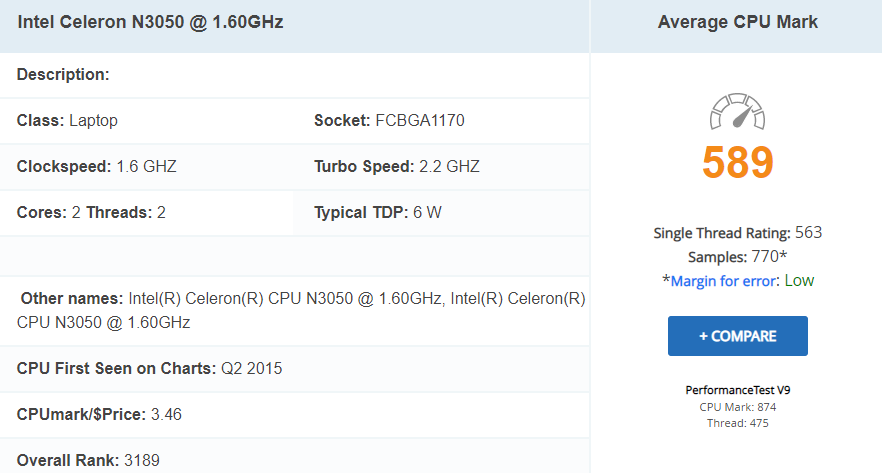Screen dimensions: 882x473
Task: Select the Average CPU Mark heading
Action: [738, 22]
